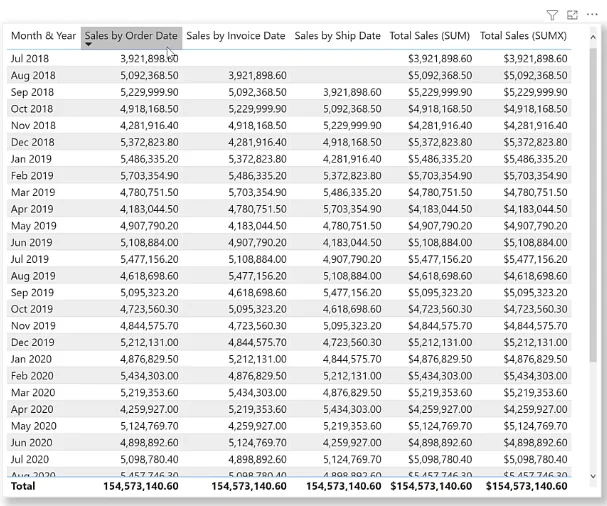This screenshot has height=506, width=607.
Task: Open the More options ellipsis menu
Action: pos(592,15)
